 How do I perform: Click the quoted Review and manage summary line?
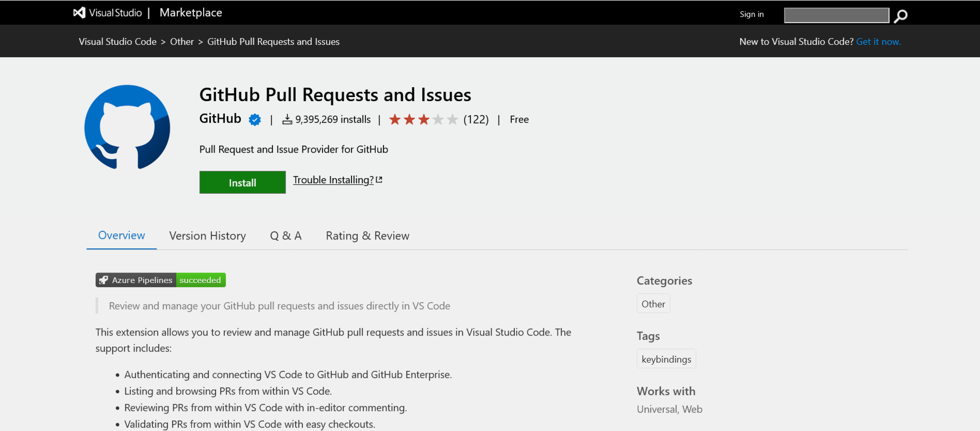coord(279,306)
